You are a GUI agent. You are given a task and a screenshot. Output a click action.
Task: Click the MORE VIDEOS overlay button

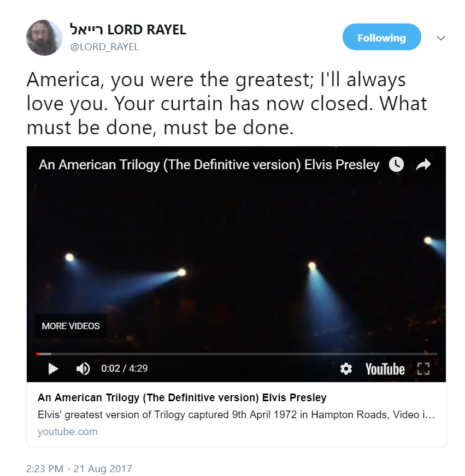(70, 326)
